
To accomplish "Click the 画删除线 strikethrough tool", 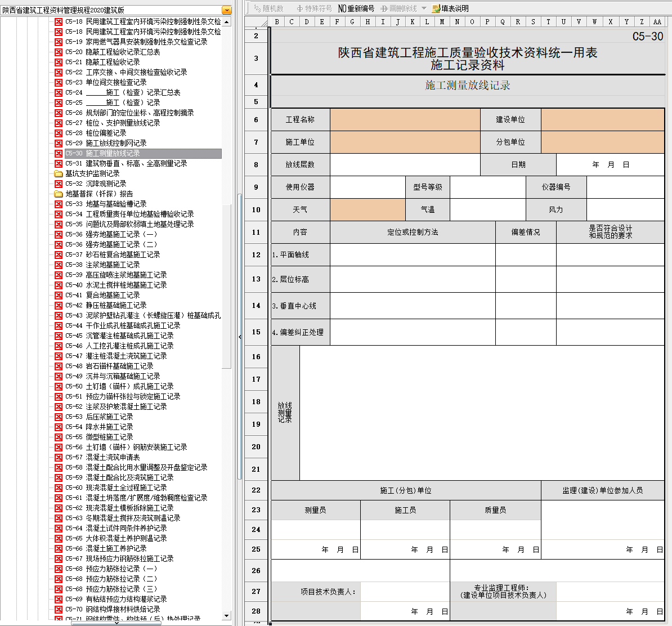I will 399,8.
